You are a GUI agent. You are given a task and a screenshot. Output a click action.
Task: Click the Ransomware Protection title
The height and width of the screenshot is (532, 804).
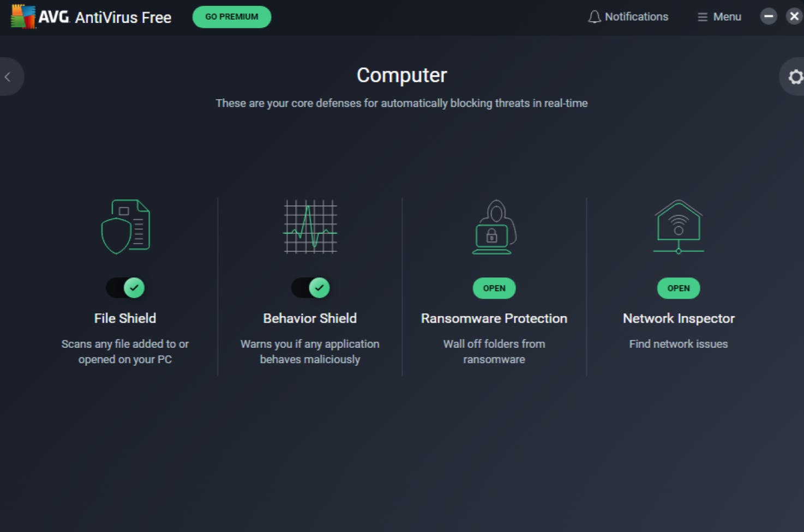pos(494,318)
